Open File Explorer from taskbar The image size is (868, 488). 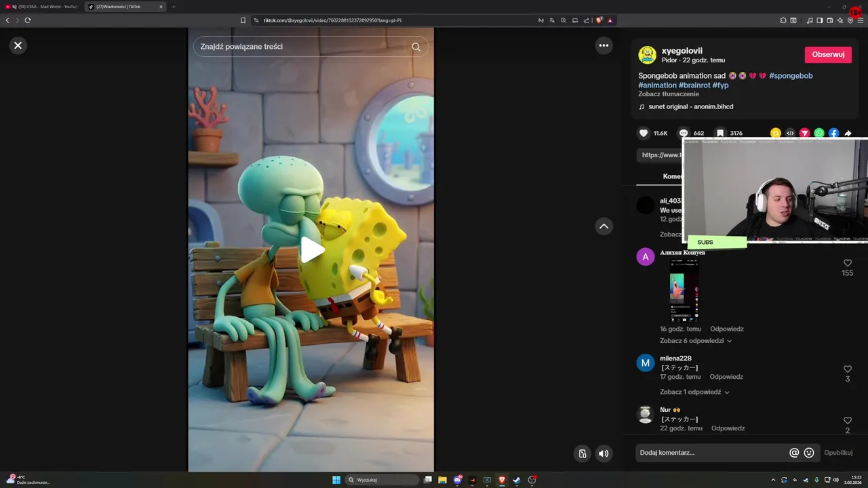[x=442, y=480]
